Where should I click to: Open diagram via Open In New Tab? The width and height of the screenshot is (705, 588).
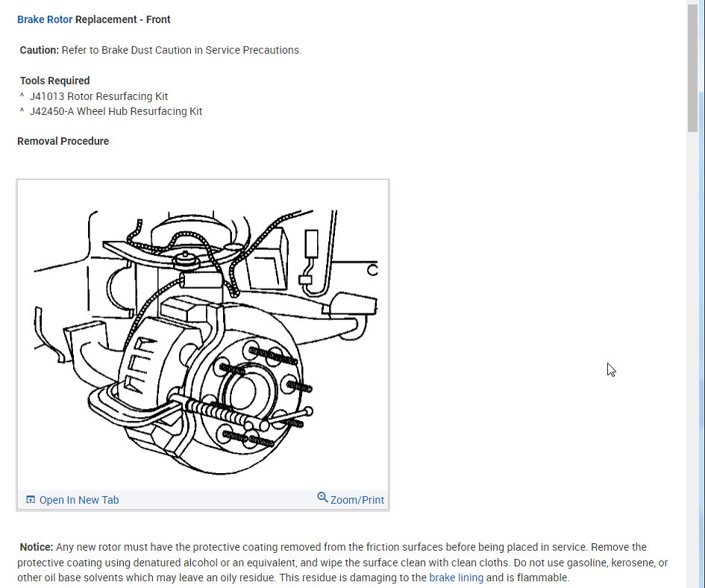[x=78, y=500]
